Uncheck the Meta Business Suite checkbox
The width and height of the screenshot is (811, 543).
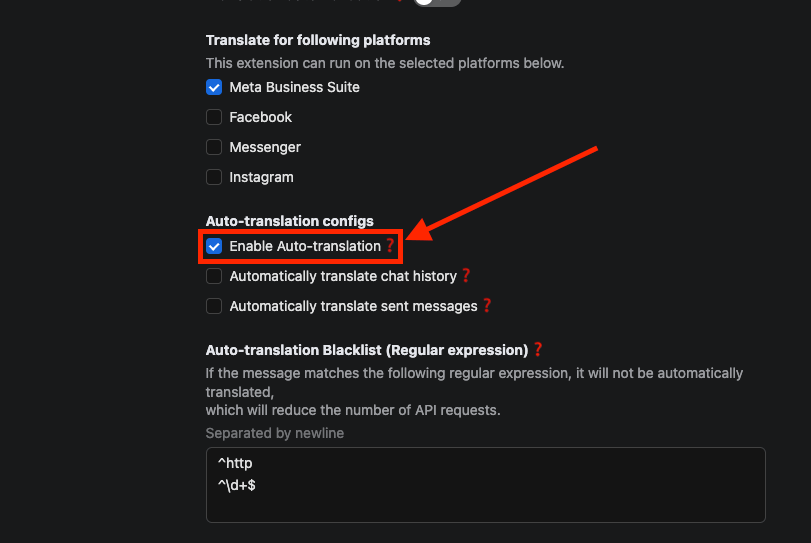[214, 87]
